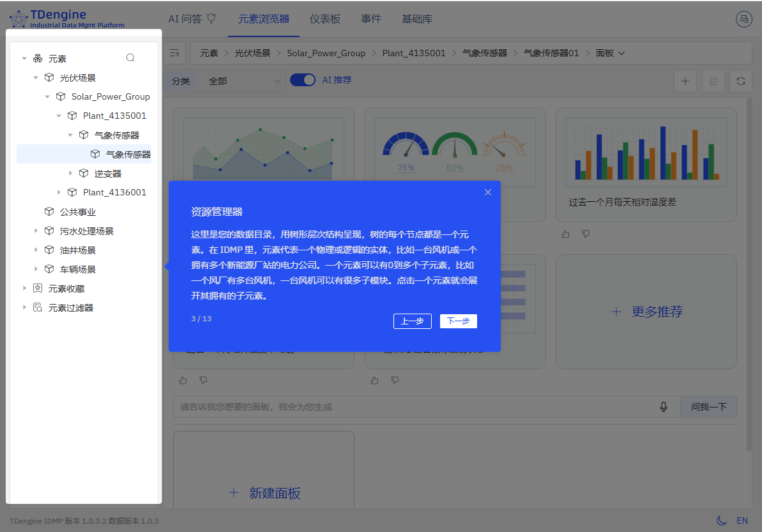Thumbs up the bottom-middle recommended panel
The width and height of the screenshot is (762, 532).
(x=374, y=380)
